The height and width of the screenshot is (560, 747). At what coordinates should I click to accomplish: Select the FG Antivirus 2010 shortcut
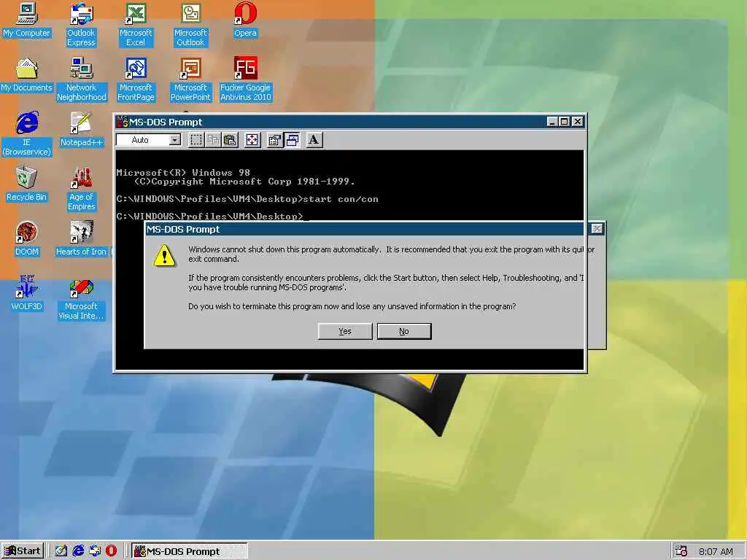click(x=245, y=79)
